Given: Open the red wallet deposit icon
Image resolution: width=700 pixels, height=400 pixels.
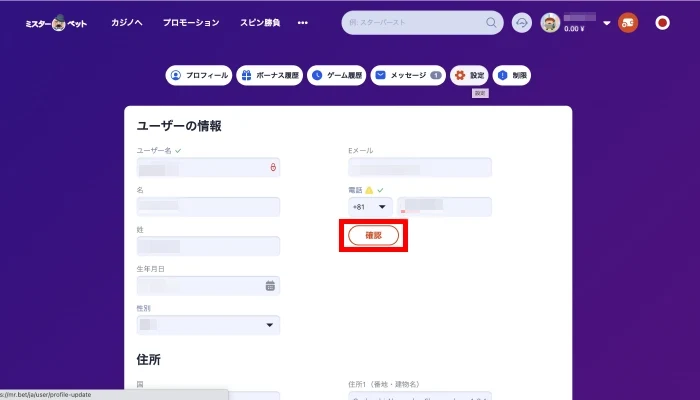Looking at the screenshot, I should click(628, 22).
